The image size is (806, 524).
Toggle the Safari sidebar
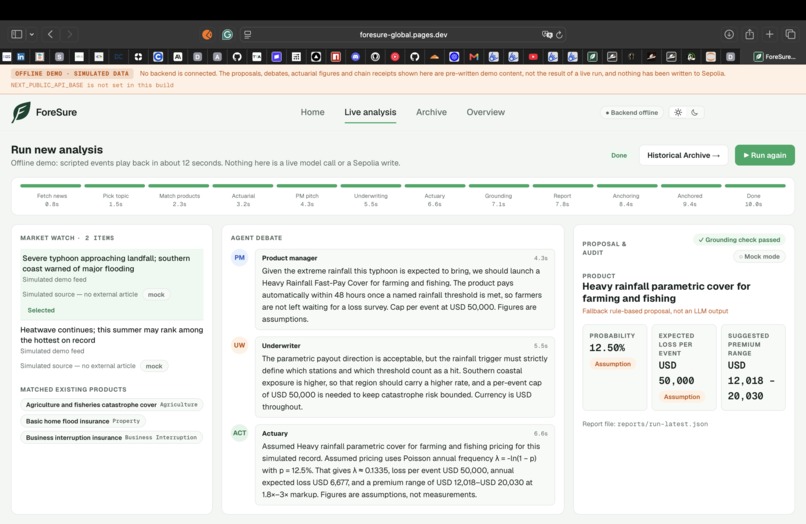pyautogui.click(x=16, y=34)
